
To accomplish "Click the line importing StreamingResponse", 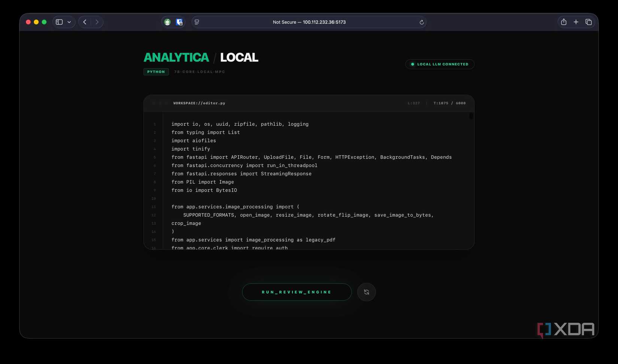I will coord(242,174).
